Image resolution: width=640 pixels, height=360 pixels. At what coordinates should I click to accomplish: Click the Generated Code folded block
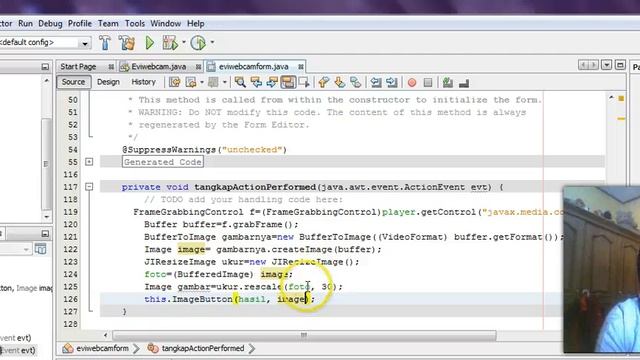point(162,162)
